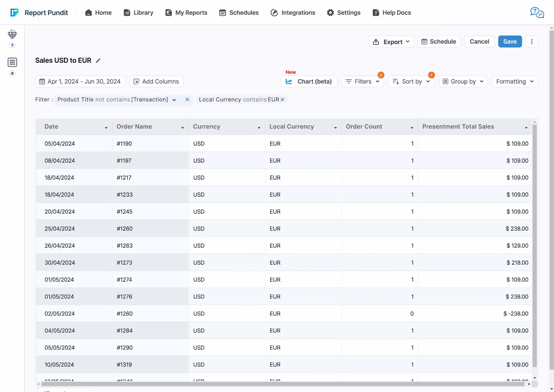Viewport: 554px width, 392px height.
Task: Go to the Library section
Action: 138,12
